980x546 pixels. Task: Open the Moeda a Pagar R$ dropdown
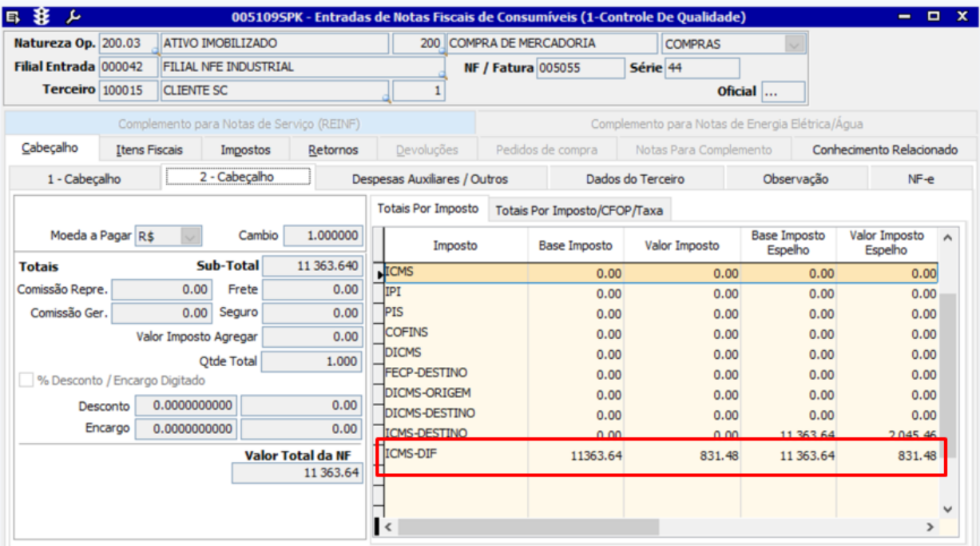tap(190, 236)
